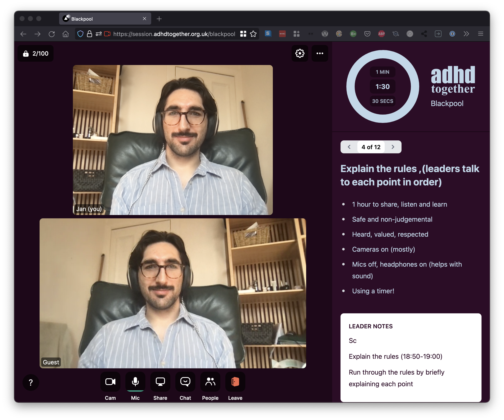The height and width of the screenshot is (420, 504).
Task: Mute the Mic button
Action: (x=135, y=382)
